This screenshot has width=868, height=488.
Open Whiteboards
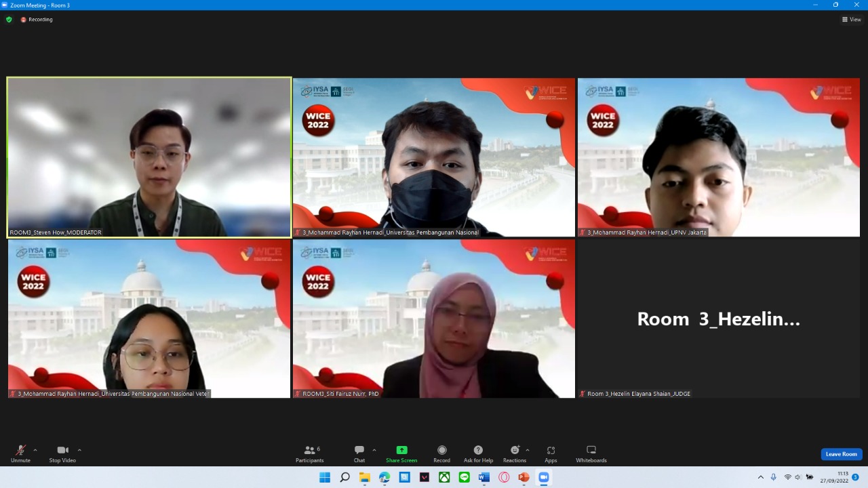coord(591,453)
